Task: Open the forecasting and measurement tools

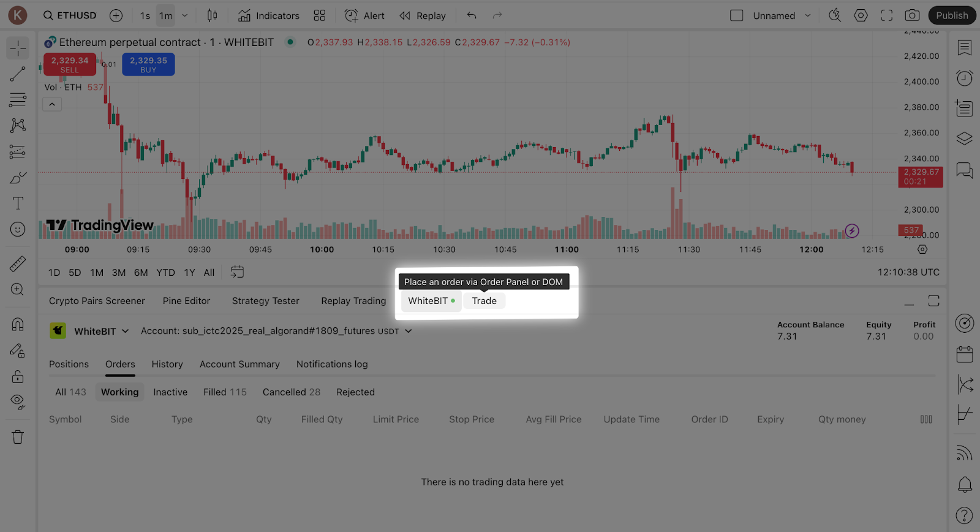Action: coord(18,151)
